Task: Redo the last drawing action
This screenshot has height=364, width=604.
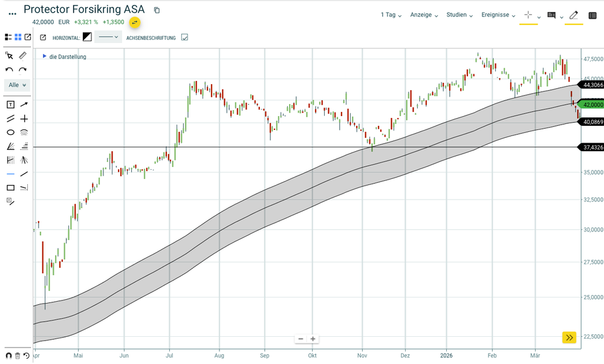Action: point(23,70)
